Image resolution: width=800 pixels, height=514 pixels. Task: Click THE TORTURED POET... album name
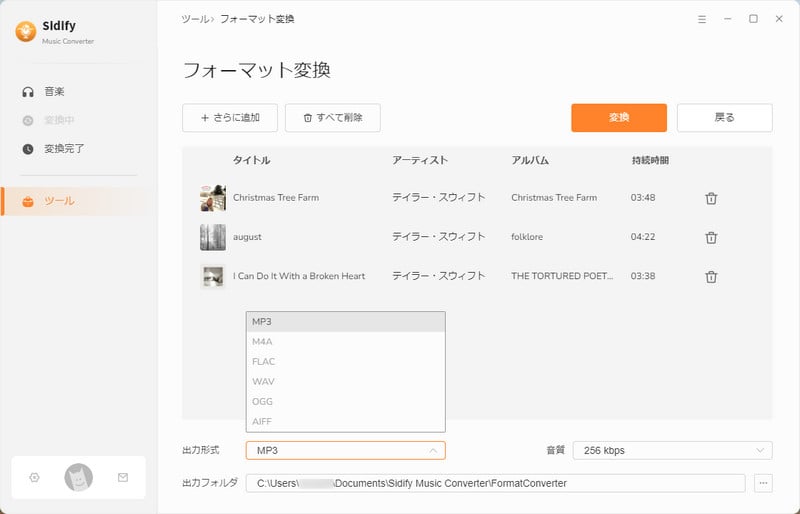click(562, 276)
